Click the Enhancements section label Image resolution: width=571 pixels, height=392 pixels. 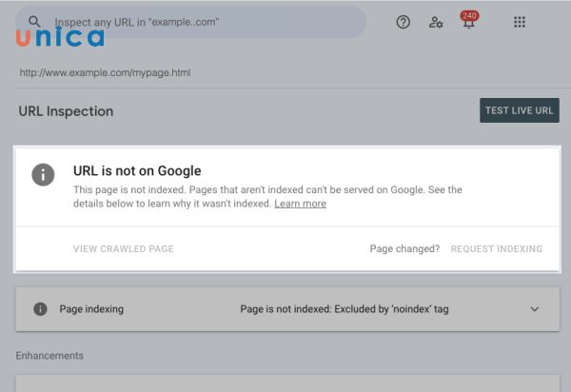[x=49, y=356]
